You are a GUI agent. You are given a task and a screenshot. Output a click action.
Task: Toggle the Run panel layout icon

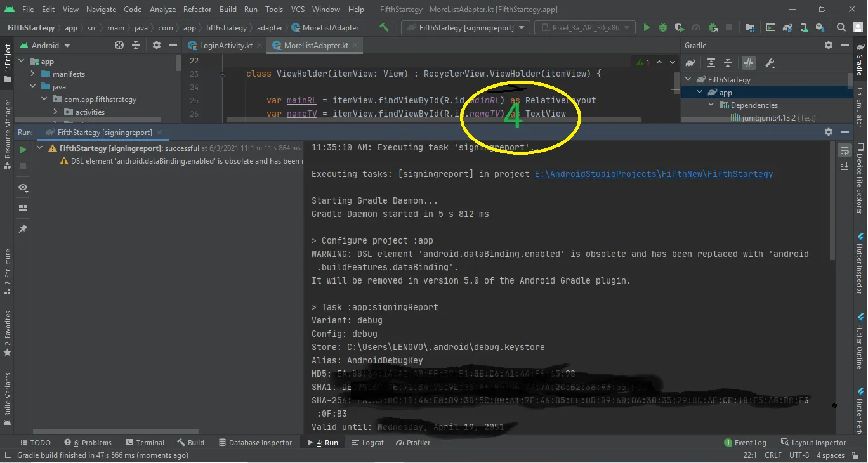point(23,208)
